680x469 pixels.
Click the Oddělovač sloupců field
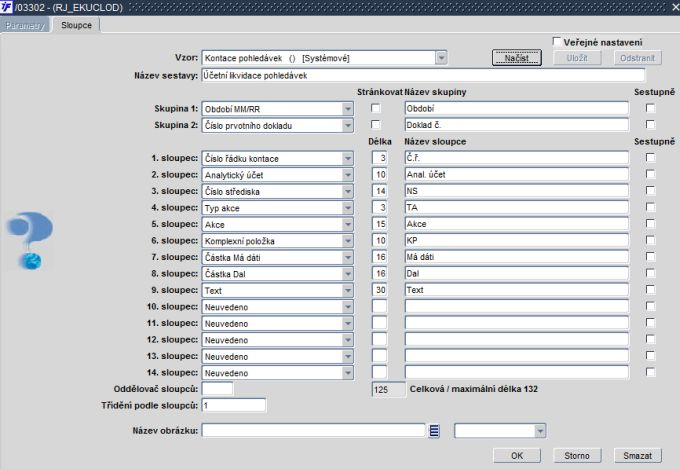tap(217, 389)
